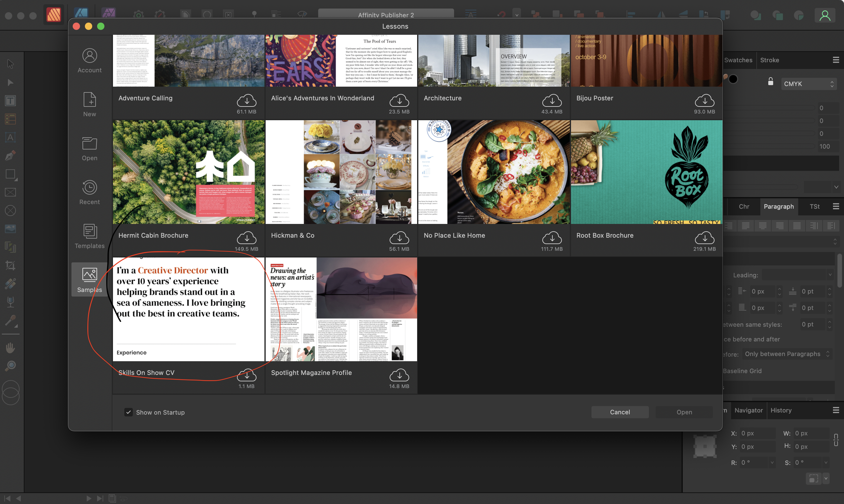Toggle the colour panel lock icon
Viewport: 844px width, 504px height.
click(771, 81)
